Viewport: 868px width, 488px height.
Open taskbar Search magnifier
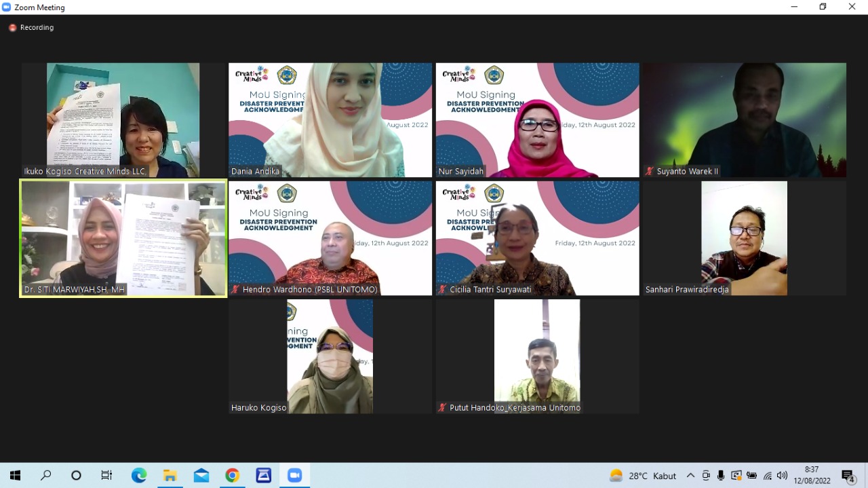tap(46, 476)
